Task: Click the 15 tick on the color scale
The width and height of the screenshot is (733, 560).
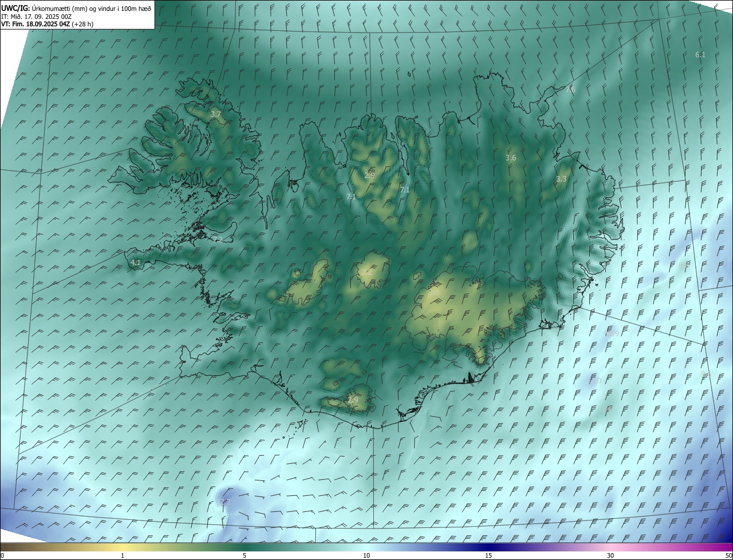Action: [488, 555]
